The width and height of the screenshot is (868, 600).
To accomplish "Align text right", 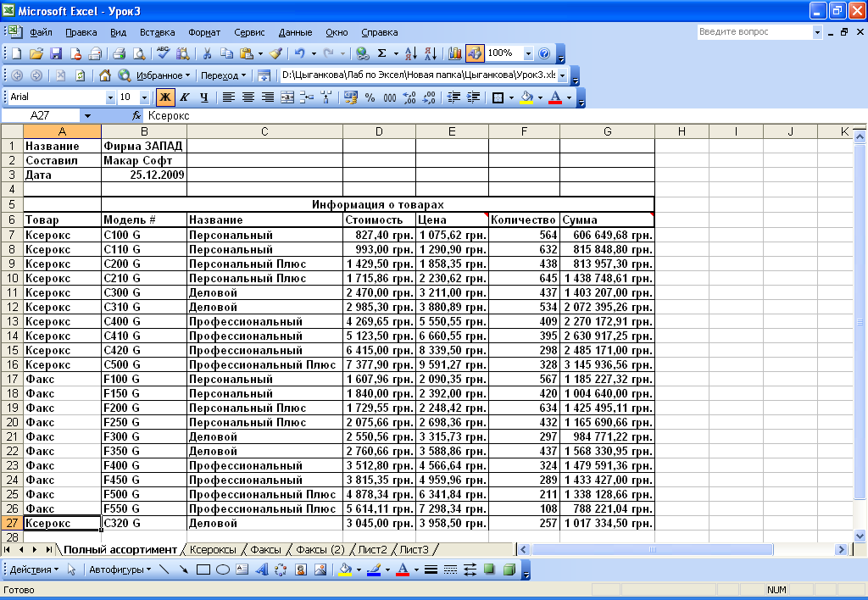I will point(267,98).
